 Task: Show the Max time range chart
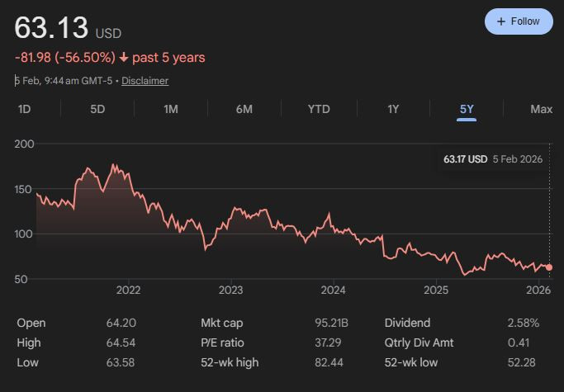[541, 109]
